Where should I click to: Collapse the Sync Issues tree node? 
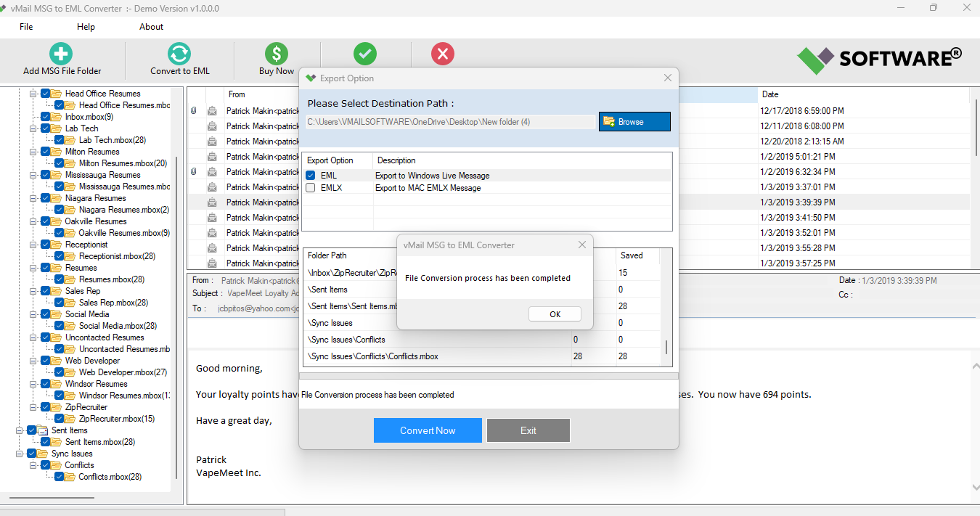coord(20,454)
